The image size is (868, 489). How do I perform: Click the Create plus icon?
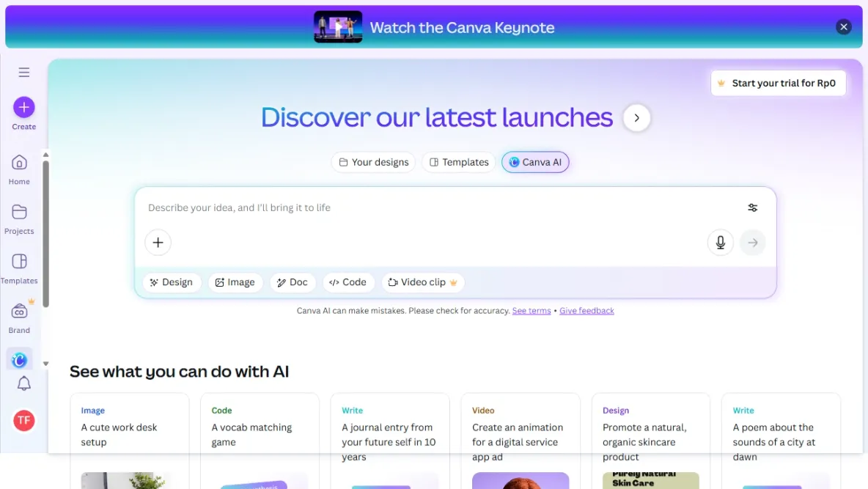[23, 109]
